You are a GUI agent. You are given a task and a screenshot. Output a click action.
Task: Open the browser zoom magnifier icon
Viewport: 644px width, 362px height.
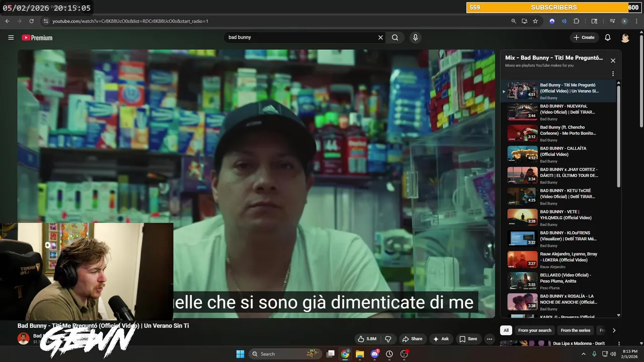click(x=513, y=21)
